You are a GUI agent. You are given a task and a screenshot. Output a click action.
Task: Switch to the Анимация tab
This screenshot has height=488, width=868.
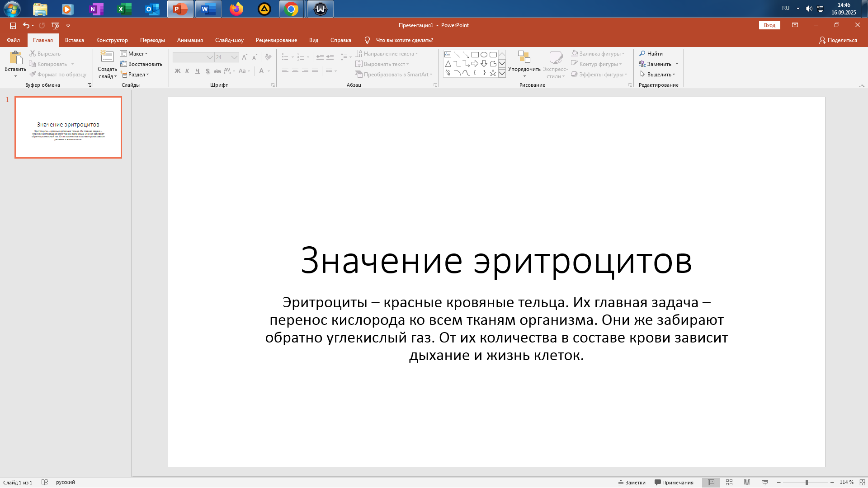tap(190, 40)
